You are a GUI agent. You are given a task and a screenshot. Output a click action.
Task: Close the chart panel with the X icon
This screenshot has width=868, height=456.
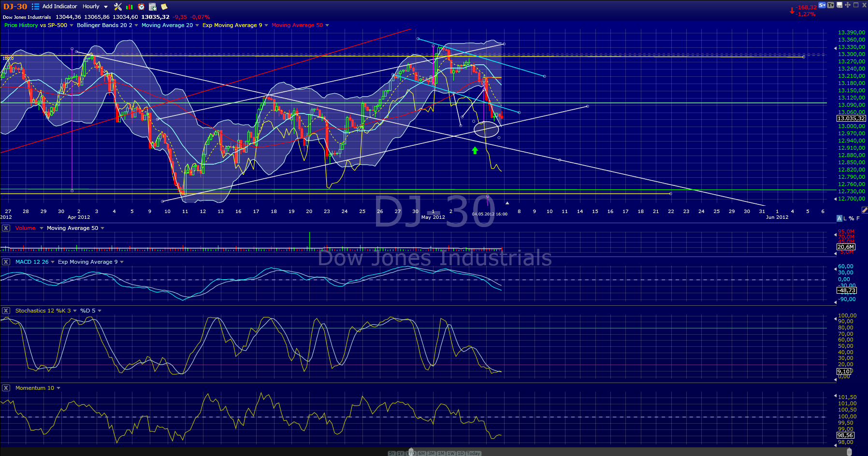(864, 5)
